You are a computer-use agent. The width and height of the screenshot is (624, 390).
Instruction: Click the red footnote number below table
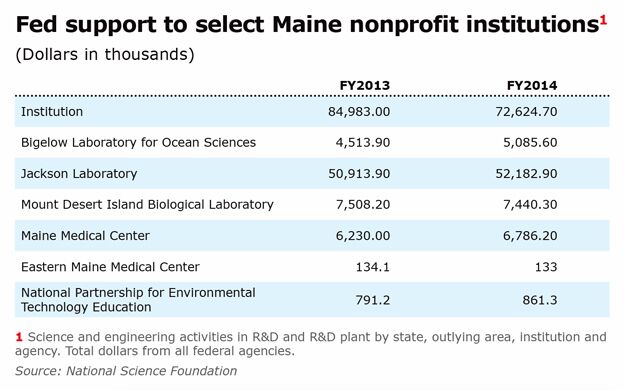(19, 337)
